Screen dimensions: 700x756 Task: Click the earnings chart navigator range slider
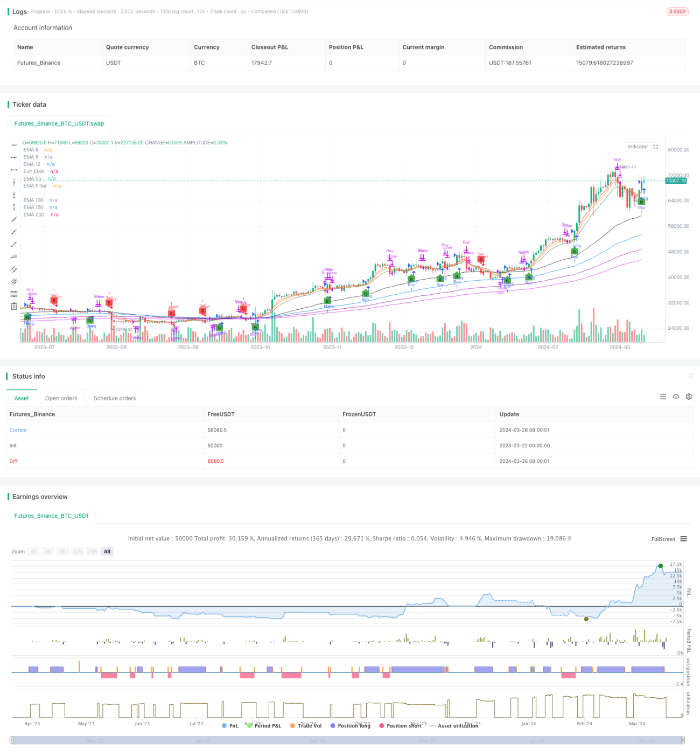tap(347, 740)
